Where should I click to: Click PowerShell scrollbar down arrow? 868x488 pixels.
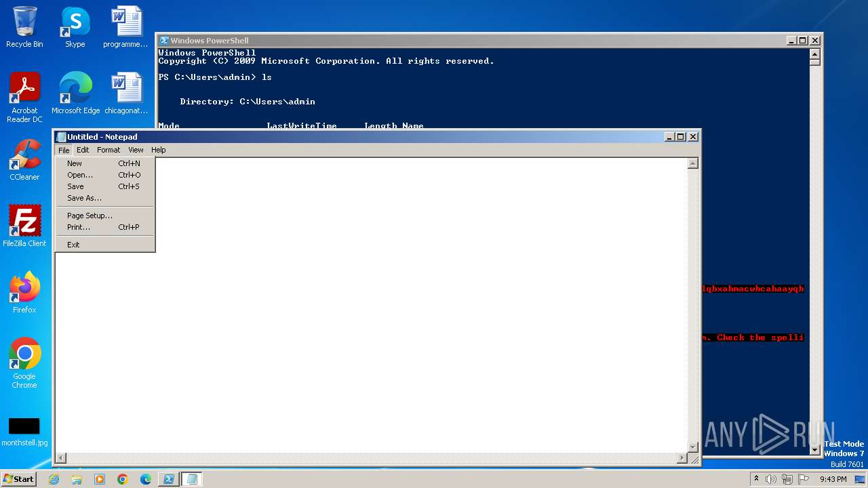point(815,449)
